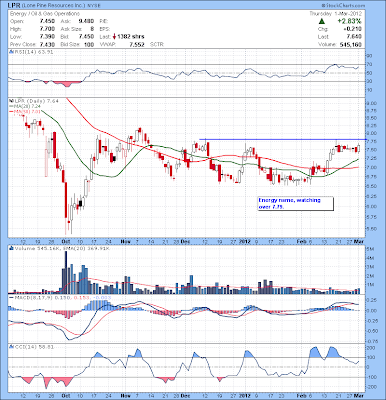
Task: Click the CCI(14) 58.81 panel label
Action: (x=33, y=347)
